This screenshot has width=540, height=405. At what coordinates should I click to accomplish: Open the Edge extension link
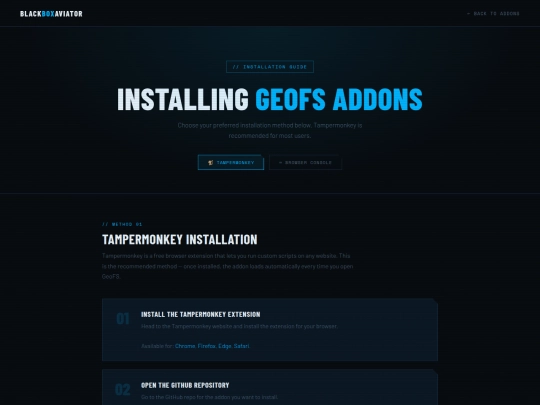225,346
